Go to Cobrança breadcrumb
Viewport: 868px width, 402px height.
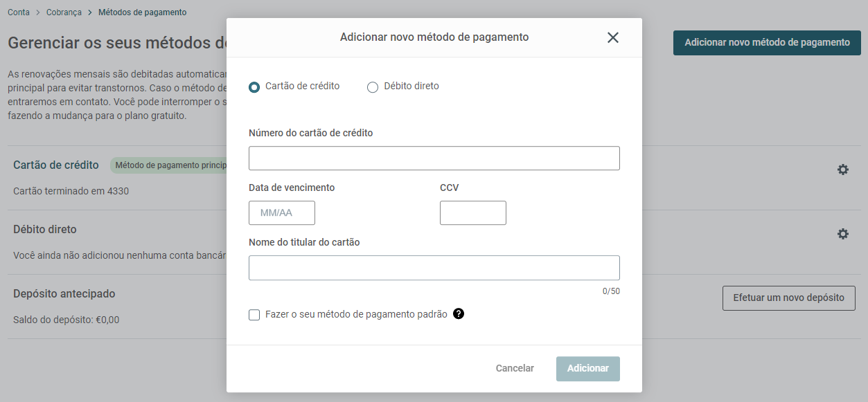(64, 12)
